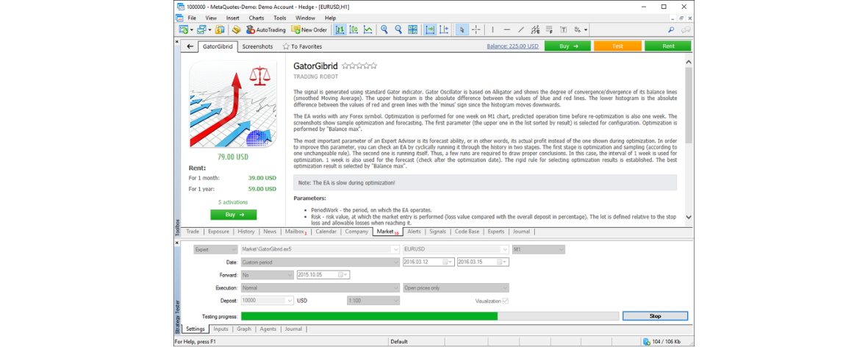Image resolution: width=868 pixels, height=347 pixels.
Task: Click the orange Test button
Action: click(618, 46)
